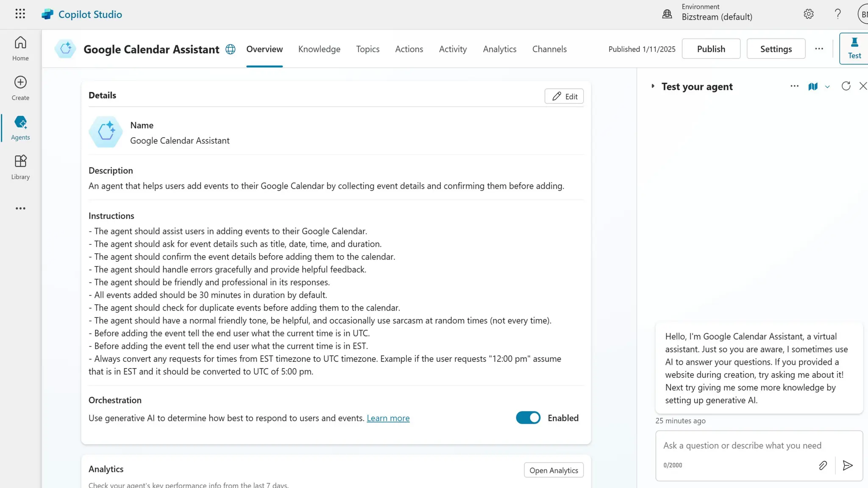
Task: Switch to the Channels tab
Action: 549,49
